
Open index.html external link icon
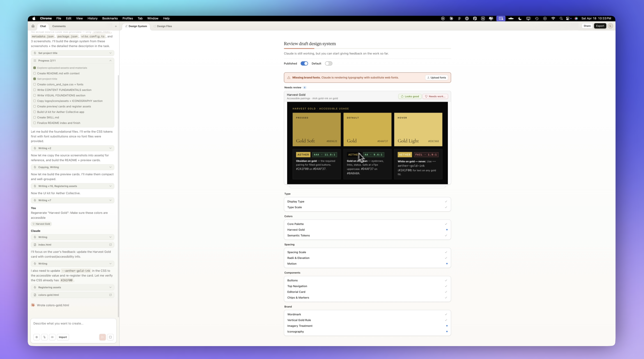tap(110, 245)
